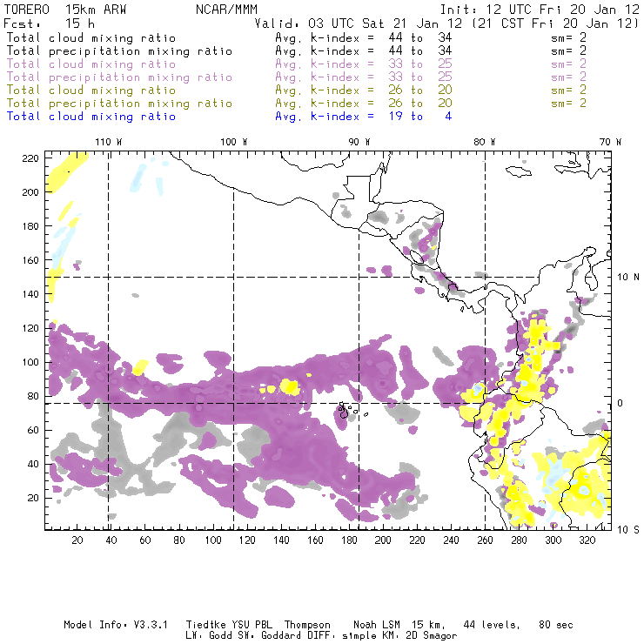Viewport: 644px width, 644px height.
Task: Click 'Avg. k-index = 26 to 20' on olive precipitation row
Action: pos(364,103)
